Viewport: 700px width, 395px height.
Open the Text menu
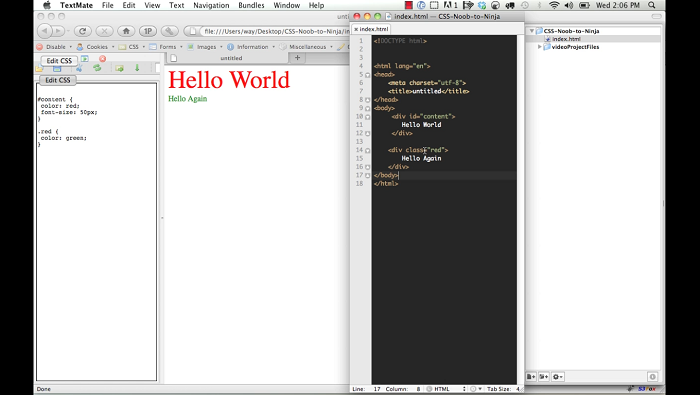[176, 5]
